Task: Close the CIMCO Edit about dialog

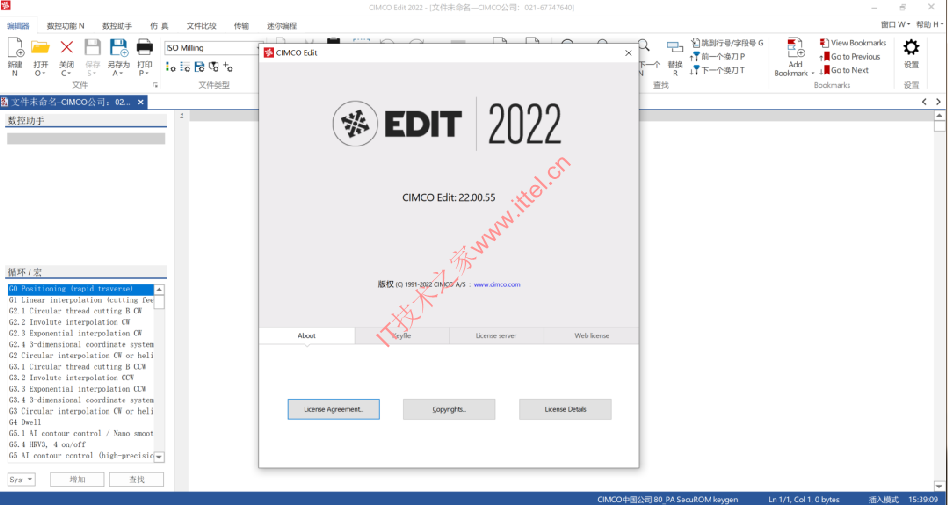Action: pyautogui.click(x=628, y=53)
